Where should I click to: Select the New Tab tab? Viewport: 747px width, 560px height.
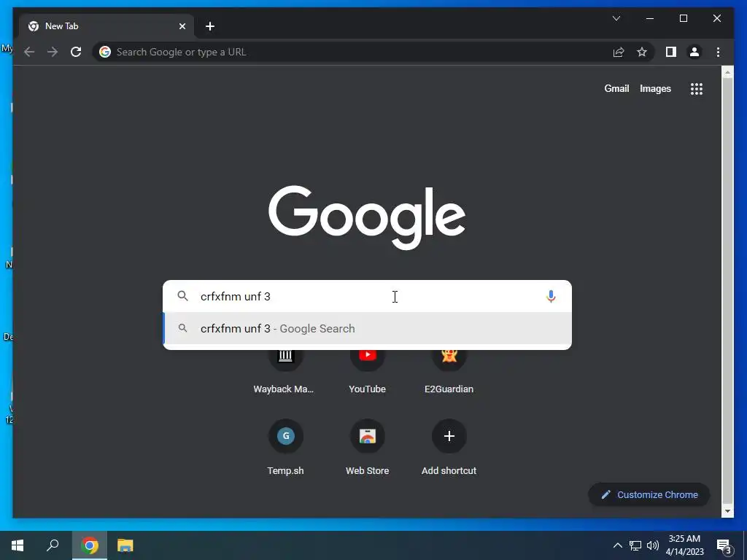[106, 26]
